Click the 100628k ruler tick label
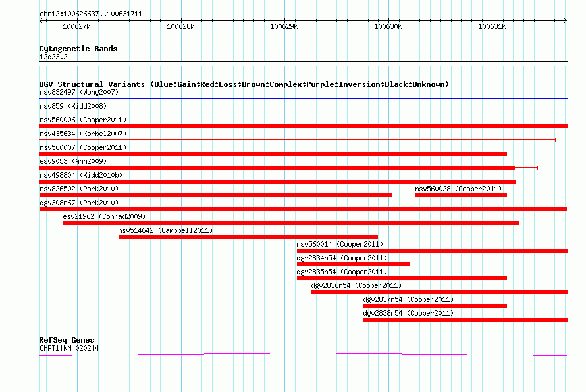Viewport: 586px width, 392px height. 180,26
